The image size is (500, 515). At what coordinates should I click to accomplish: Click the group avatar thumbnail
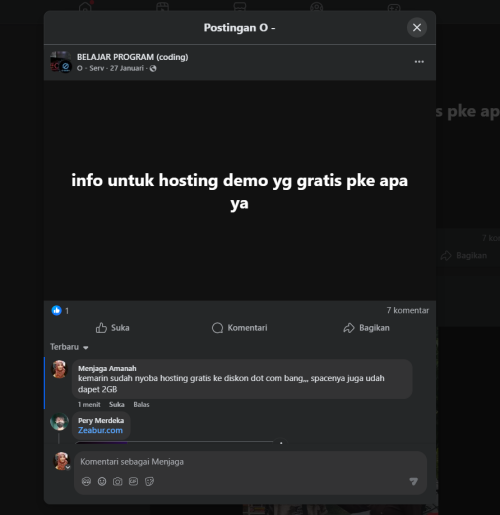pos(60,62)
